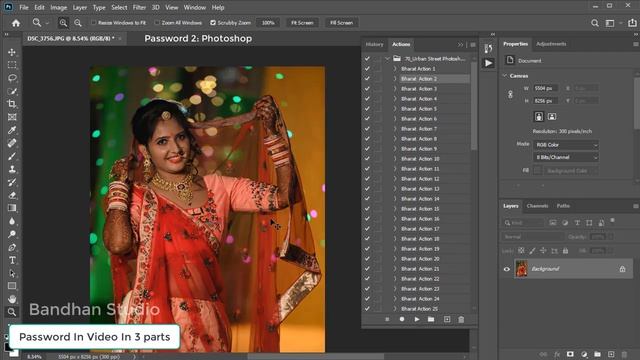The width and height of the screenshot is (640, 360).
Task: Click the Share icon at top right
Action: pyautogui.click(x=632, y=23)
